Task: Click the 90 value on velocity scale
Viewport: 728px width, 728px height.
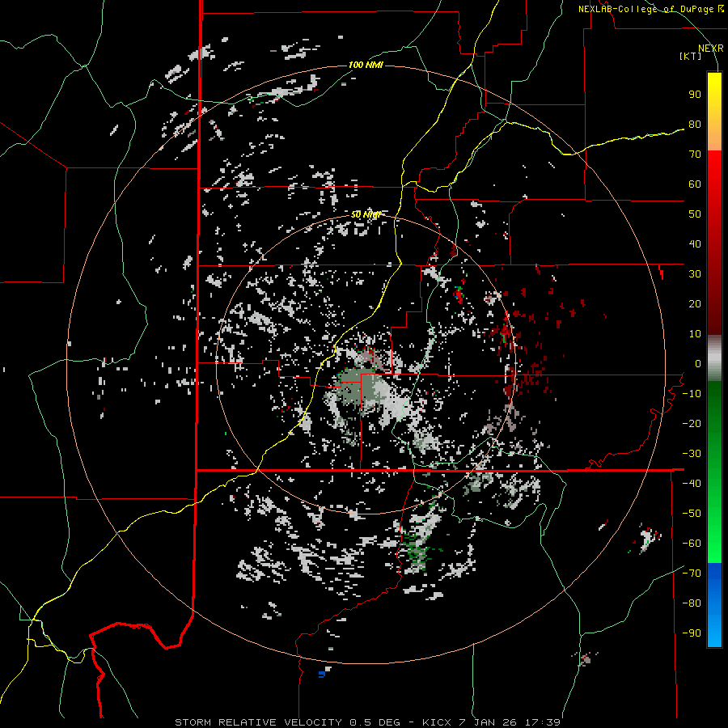Action: coord(695,95)
